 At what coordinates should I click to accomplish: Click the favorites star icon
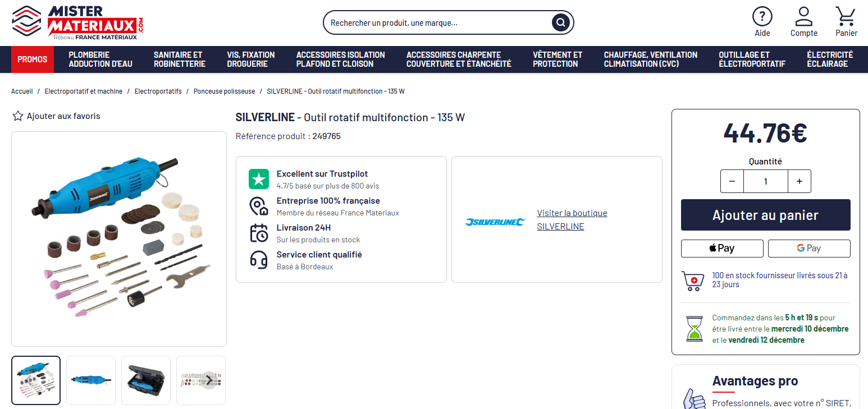point(18,116)
